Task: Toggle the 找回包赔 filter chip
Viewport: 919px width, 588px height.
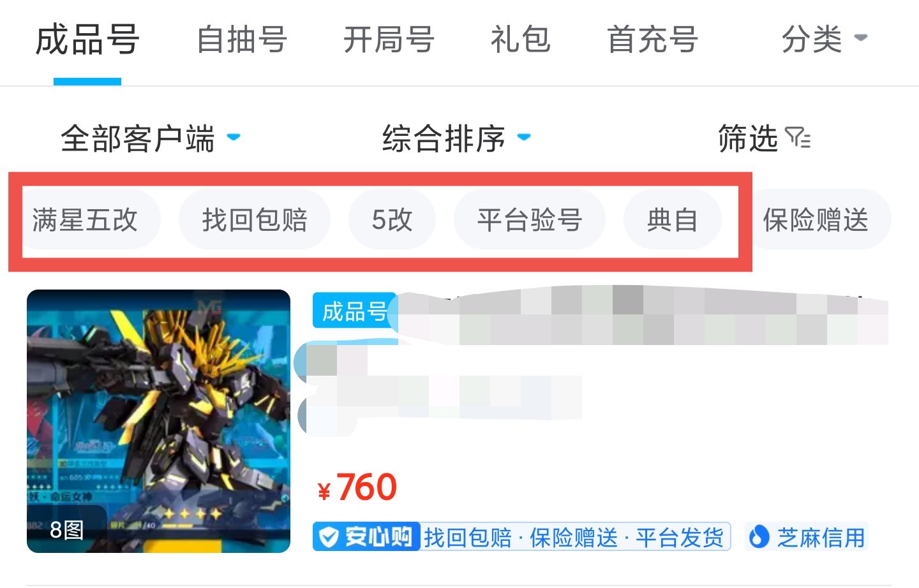Action: coord(255,220)
